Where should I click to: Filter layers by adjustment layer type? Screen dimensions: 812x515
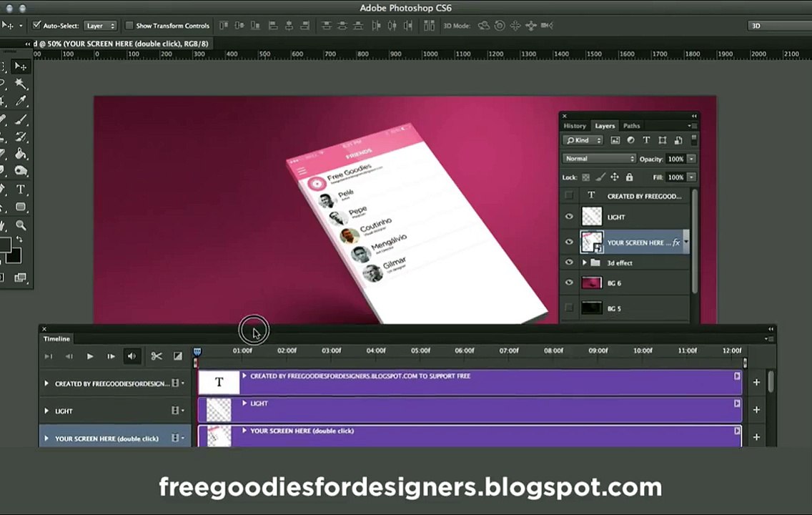tap(630, 140)
